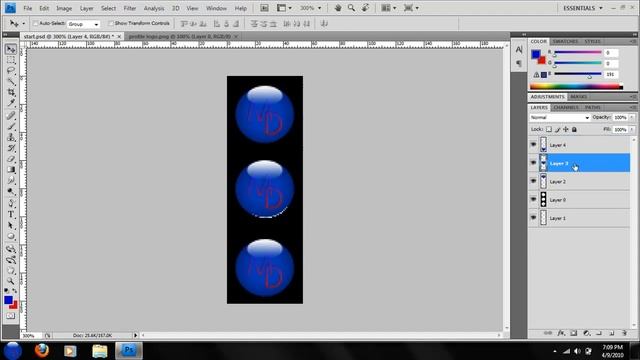The height and width of the screenshot is (360, 640).
Task: Click the Add layer style fx icon
Action: pyautogui.click(x=561, y=333)
